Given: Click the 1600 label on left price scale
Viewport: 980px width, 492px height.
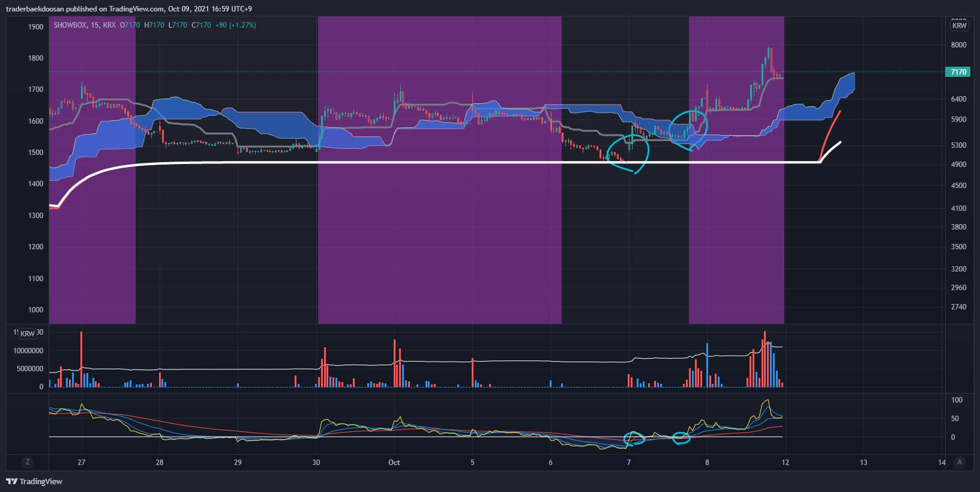Looking at the screenshot, I should [x=36, y=121].
